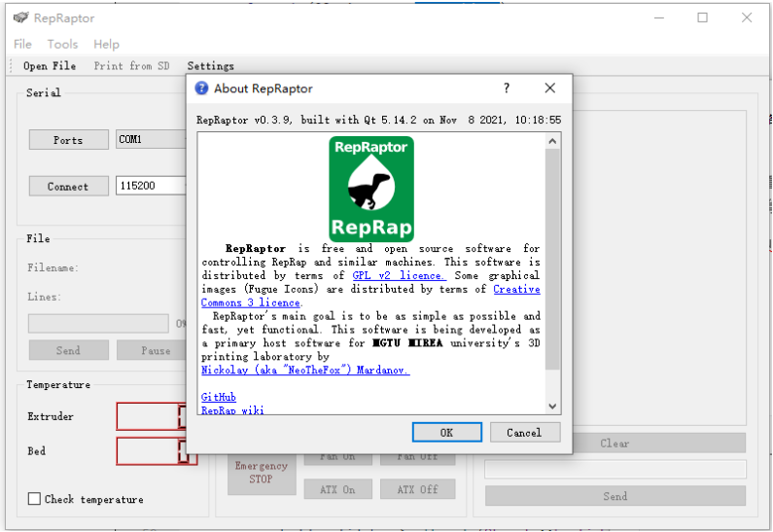Click the About text vertical scrollbar thumb
The width and height of the screenshot is (773, 532).
coord(552,259)
